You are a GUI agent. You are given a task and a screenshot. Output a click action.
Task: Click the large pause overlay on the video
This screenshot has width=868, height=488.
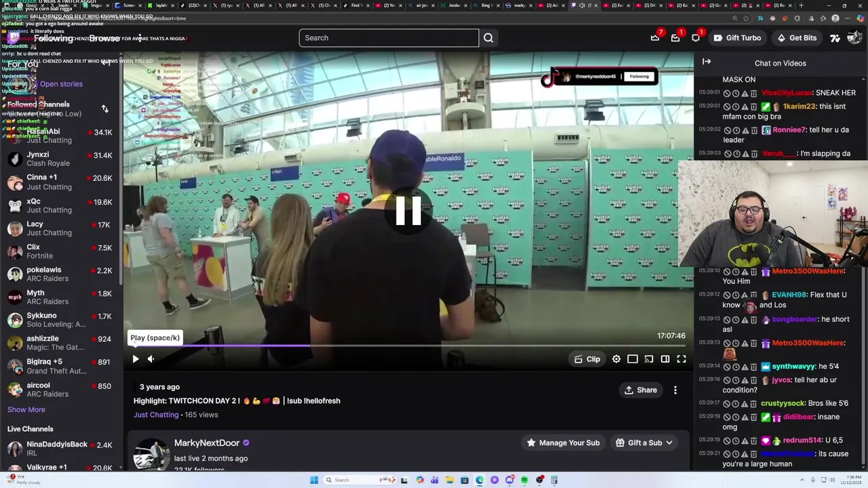pos(408,211)
